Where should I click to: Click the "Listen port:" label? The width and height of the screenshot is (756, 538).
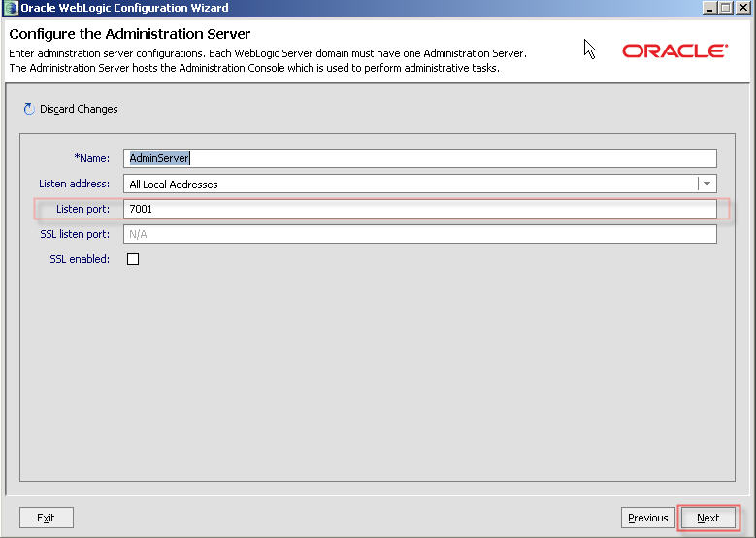[82, 209]
